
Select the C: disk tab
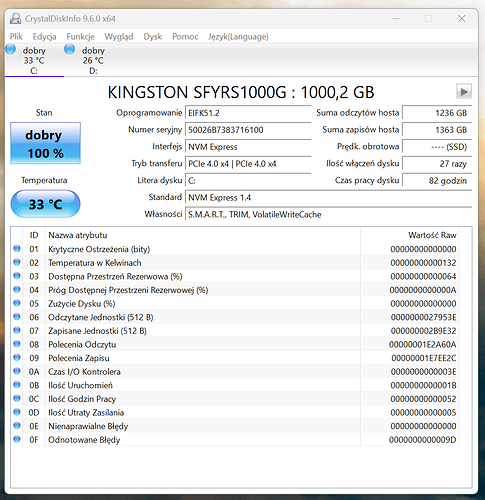pyautogui.click(x=34, y=60)
